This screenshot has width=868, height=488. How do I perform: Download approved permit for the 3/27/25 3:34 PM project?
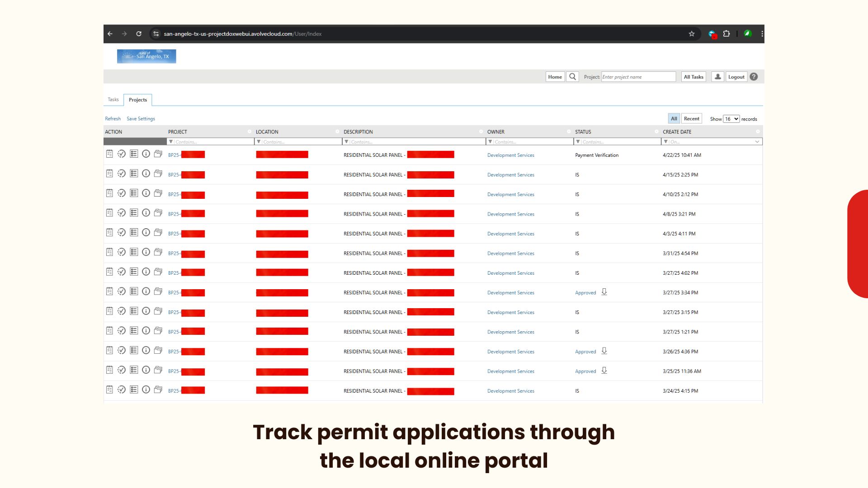604,292
